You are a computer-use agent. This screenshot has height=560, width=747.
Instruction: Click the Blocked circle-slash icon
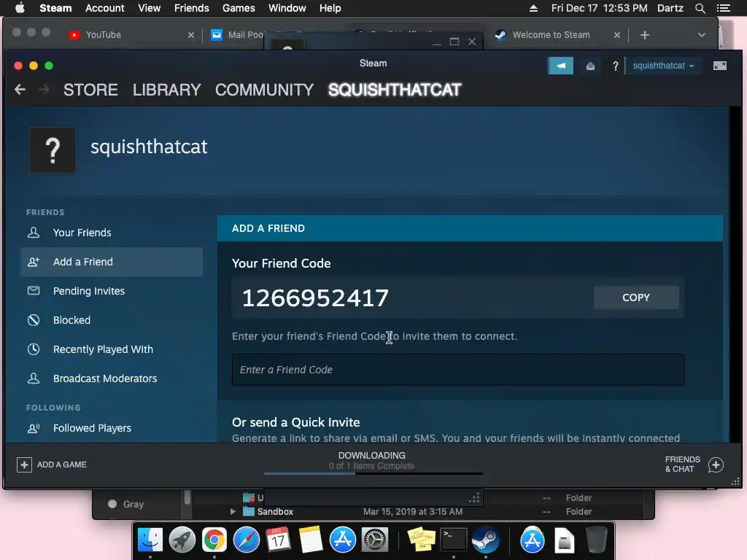tap(34, 320)
